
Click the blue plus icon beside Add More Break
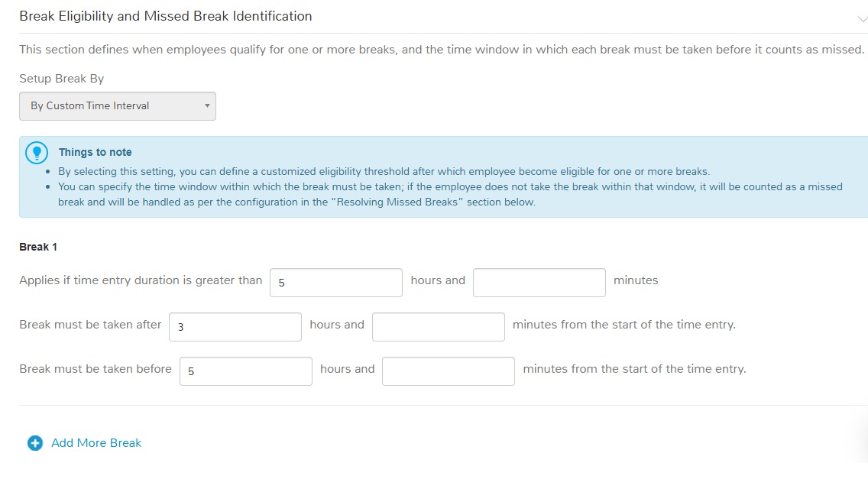point(35,443)
